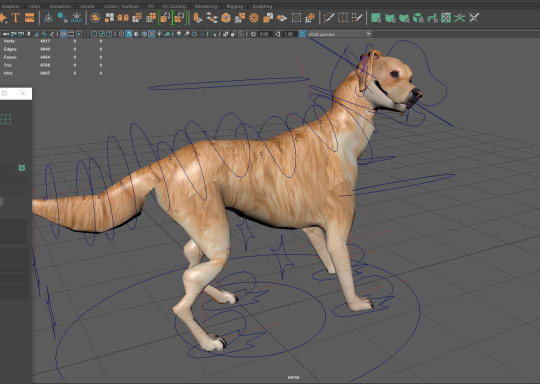This screenshot has height=384, width=540.
Task: Toggle the viewport grid display button
Action: point(63,34)
